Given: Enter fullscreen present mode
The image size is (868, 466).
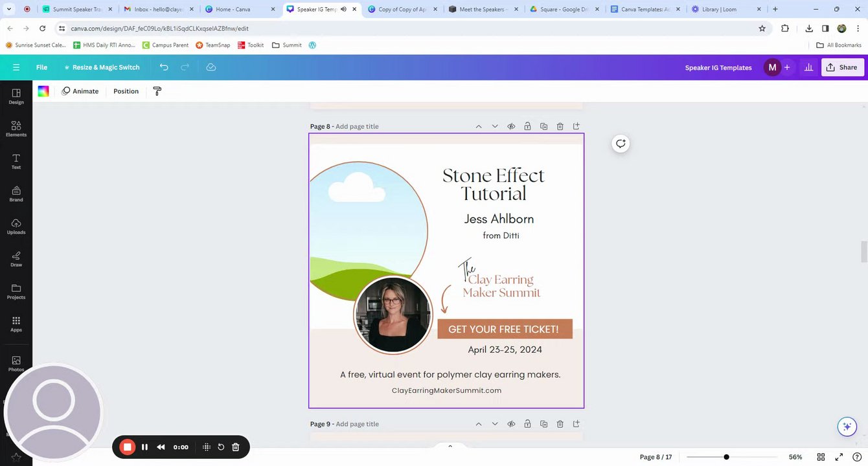Looking at the screenshot, I should 839,457.
